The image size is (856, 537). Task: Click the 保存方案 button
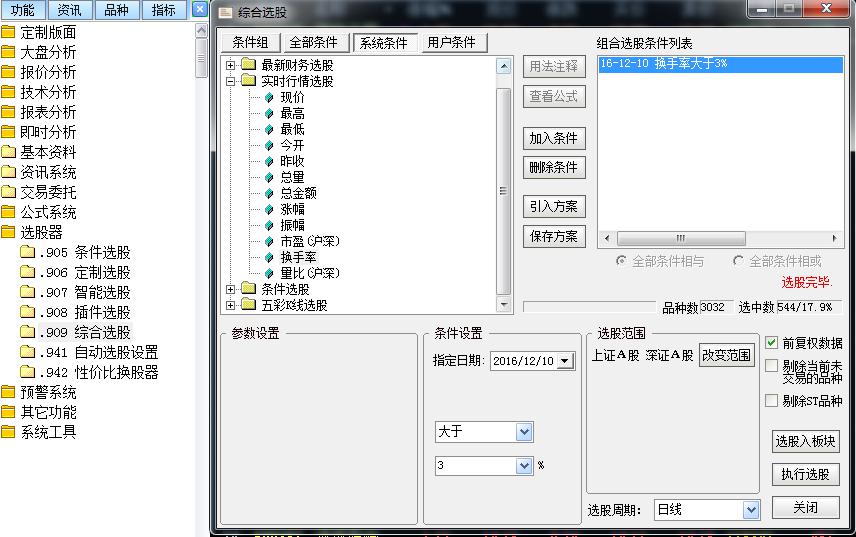point(554,236)
